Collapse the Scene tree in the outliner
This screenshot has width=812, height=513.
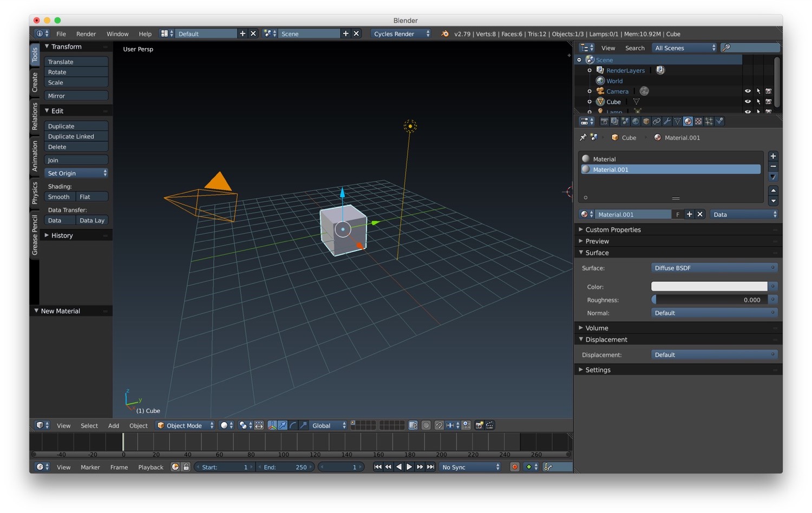click(x=579, y=60)
